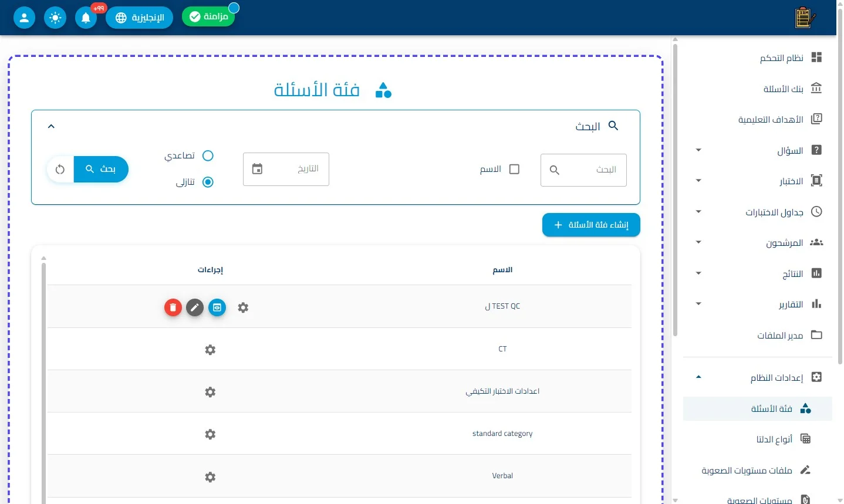844x504 pixels.
Task: Click the Verbal category name
Action: pos(502,476)
